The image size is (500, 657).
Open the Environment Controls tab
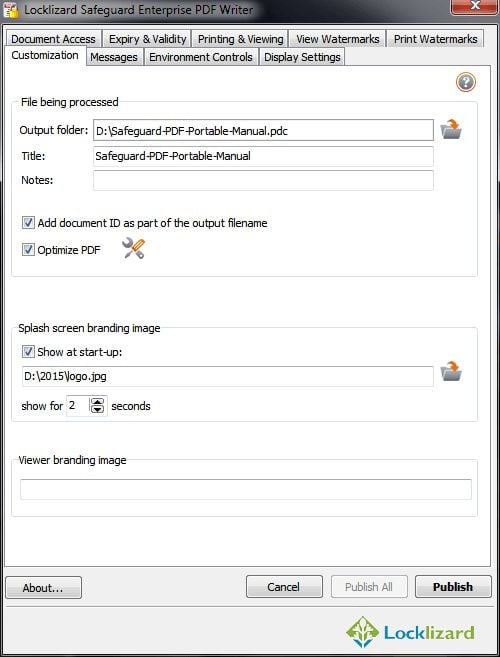tap(201, 57)
